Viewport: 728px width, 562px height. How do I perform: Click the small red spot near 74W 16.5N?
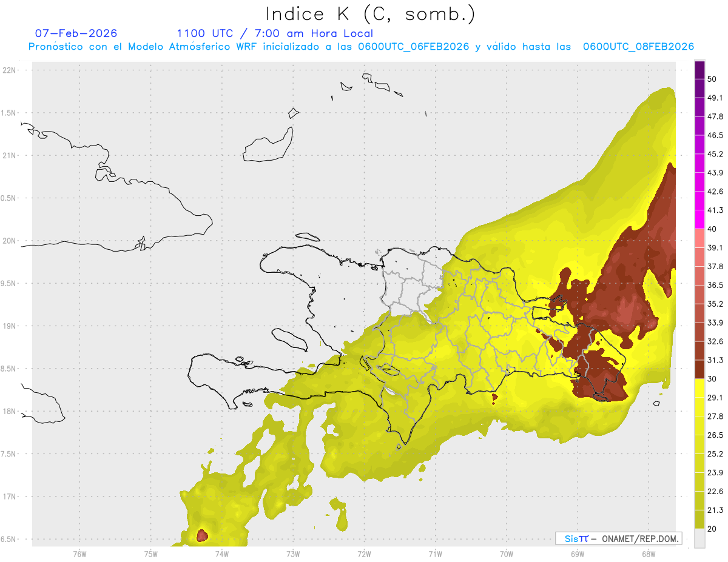[x=202, y=535]
